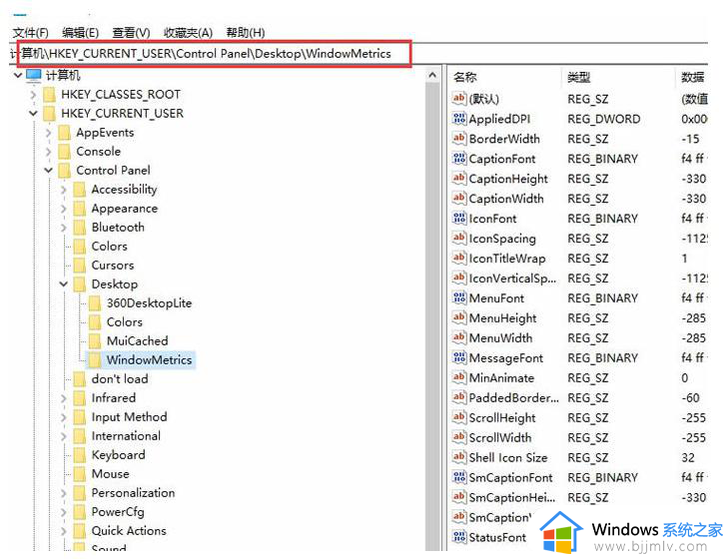Click the -60 data cell for PaddedBorder
The width and height of the screenshot is (728, 560).
pos(690,398)
